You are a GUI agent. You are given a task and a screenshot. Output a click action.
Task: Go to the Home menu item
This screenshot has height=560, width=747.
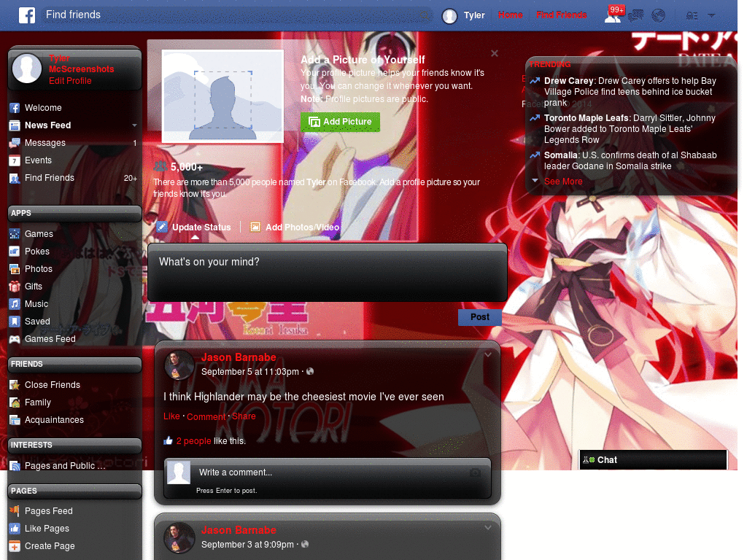point(510,15)
